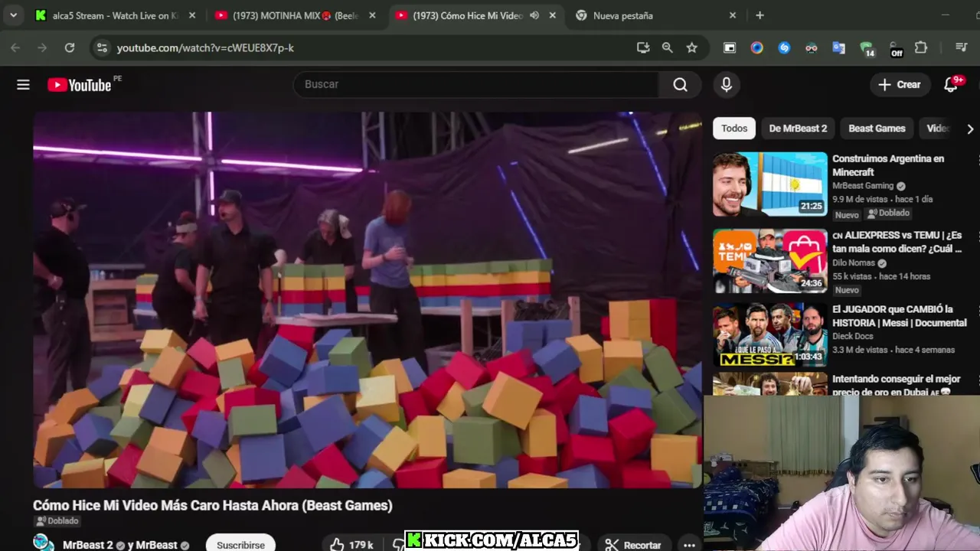Click the 'Cómo Hice Mi Video Más Caro' title
Viewport: 980px width, 551px height.
pos(213,505)
